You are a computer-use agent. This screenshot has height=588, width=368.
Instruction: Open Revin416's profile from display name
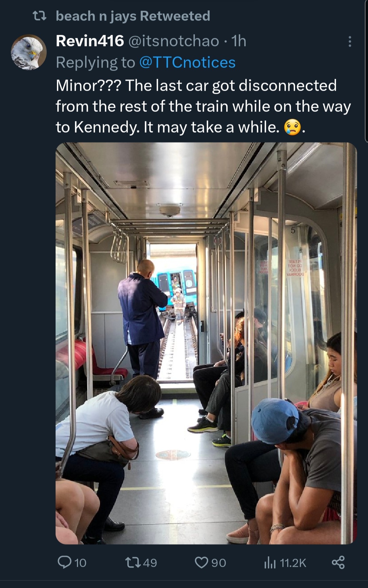pyautogui.click(x=90, y=41)
